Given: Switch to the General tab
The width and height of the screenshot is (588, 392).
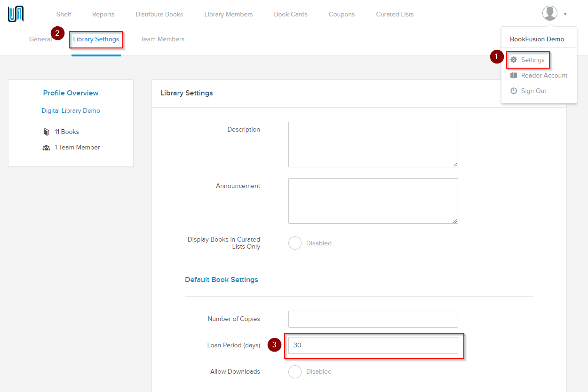Looking at the screenshot, I should pyautogui.click(x=40, y=39).
